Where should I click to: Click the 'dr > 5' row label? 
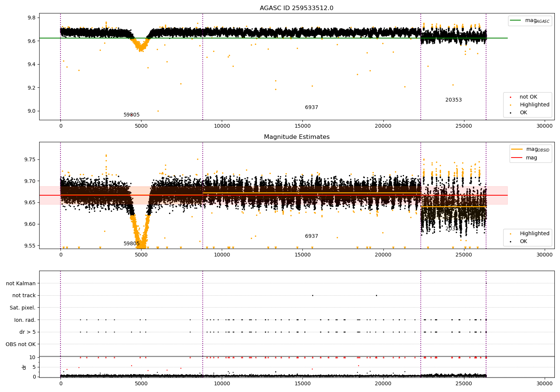28,332
